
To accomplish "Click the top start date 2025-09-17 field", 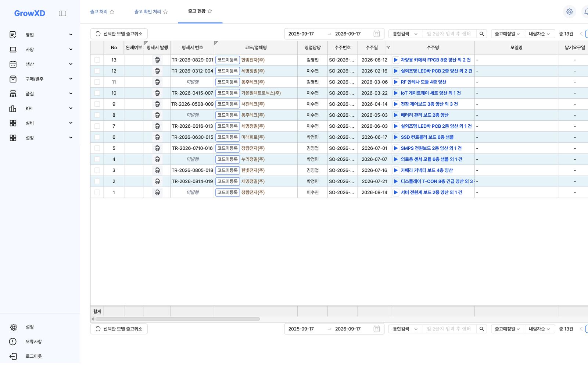I will (301, 34).
